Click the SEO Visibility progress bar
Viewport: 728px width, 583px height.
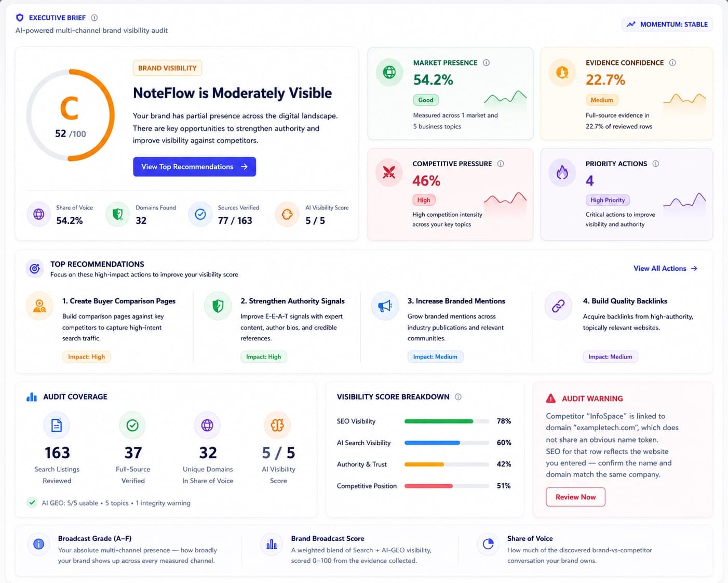point(447,421)
